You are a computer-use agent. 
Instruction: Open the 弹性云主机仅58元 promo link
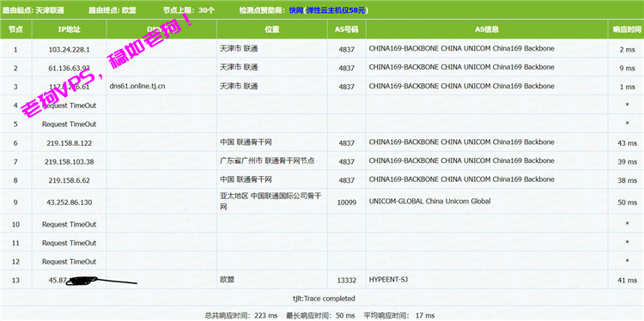[336, 10]
